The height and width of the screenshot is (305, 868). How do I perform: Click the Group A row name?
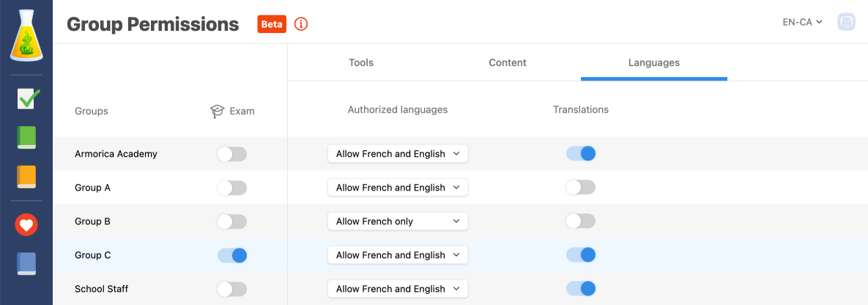pyautogui.click(x=93, y=188)
